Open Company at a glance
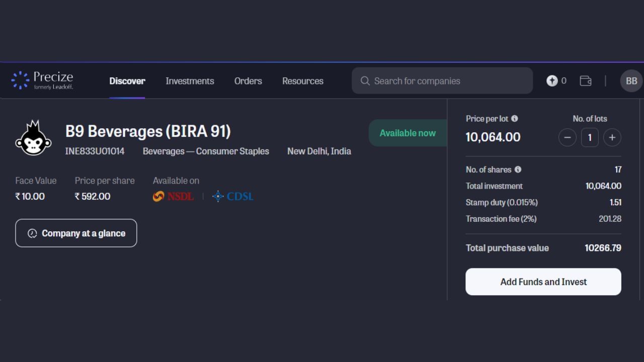644x362 pixels. pos(76,233)
